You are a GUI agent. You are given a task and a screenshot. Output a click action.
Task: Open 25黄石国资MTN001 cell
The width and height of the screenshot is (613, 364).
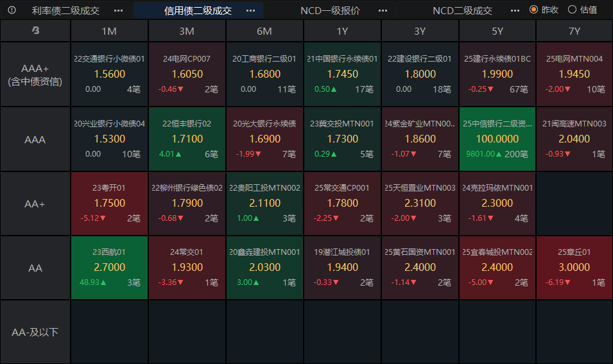(x=420, y=268)
